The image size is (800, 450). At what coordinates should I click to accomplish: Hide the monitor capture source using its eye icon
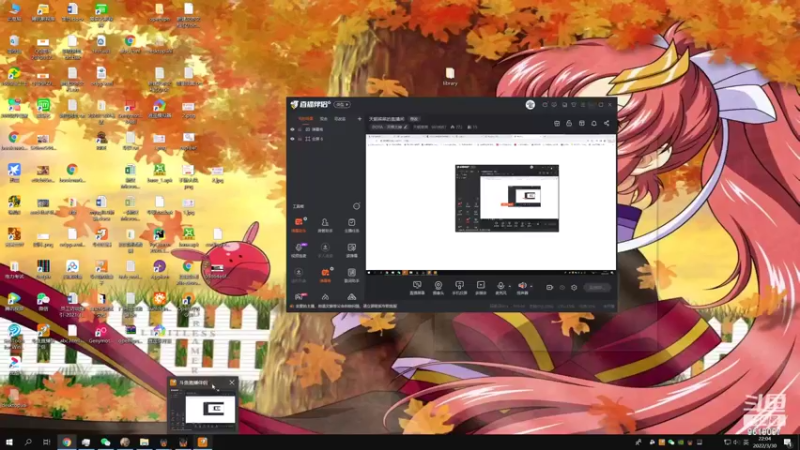[292, 130]
